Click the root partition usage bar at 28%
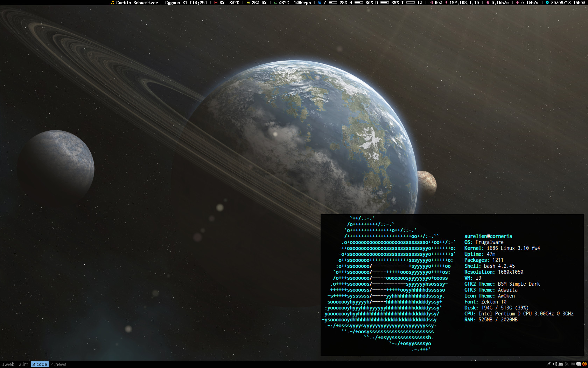Image resolution: width=588 pixels, height=368 pixels. [x=333, y=2]
